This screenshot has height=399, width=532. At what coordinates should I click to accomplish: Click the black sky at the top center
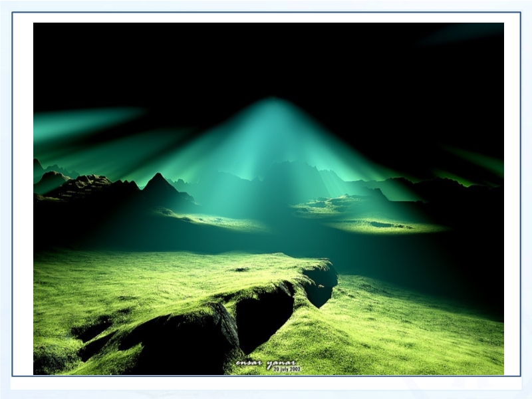(266, 53)
